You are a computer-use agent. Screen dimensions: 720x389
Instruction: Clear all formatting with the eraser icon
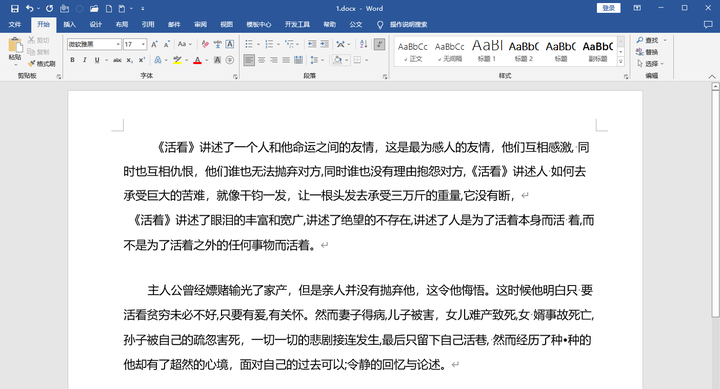coord(205,44)
